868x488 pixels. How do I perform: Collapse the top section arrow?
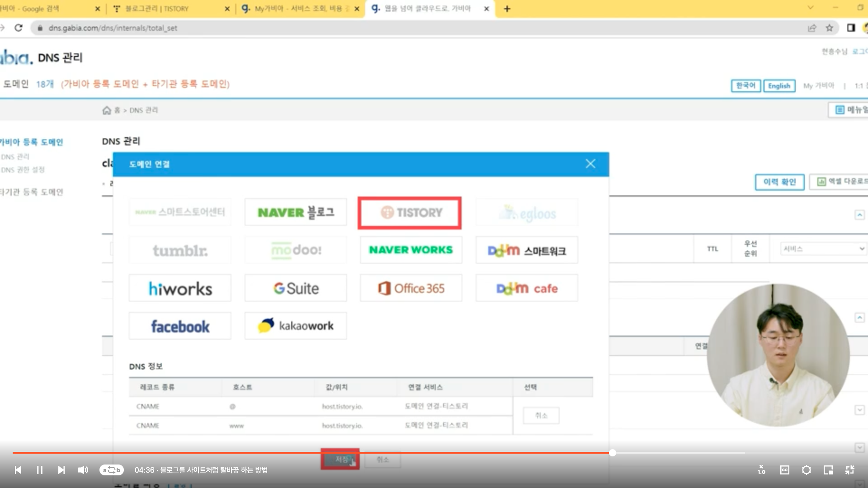(859, 215)
